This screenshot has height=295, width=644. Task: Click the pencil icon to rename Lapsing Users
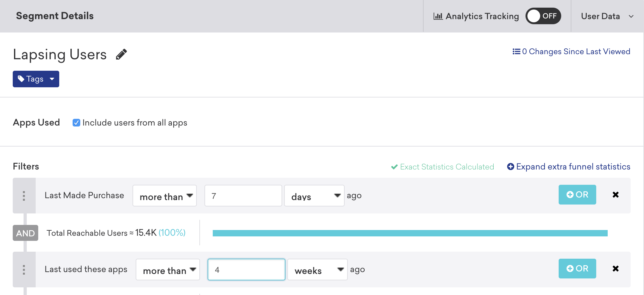coord(121,54)
